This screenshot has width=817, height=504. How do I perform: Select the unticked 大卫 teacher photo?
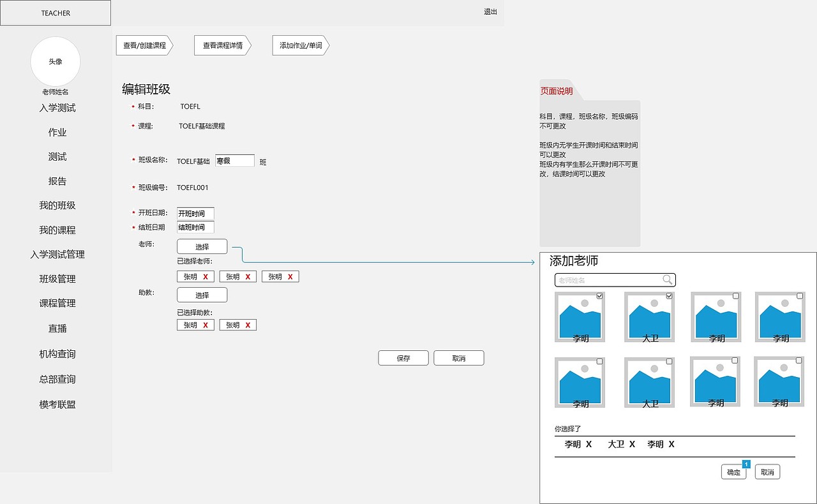tap(649, 383)
